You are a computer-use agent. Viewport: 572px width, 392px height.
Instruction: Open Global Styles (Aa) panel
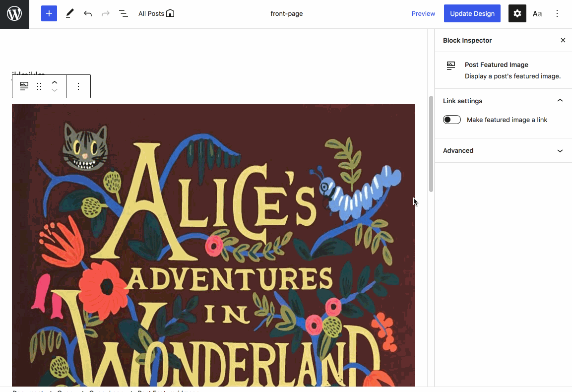pos(537,13)
